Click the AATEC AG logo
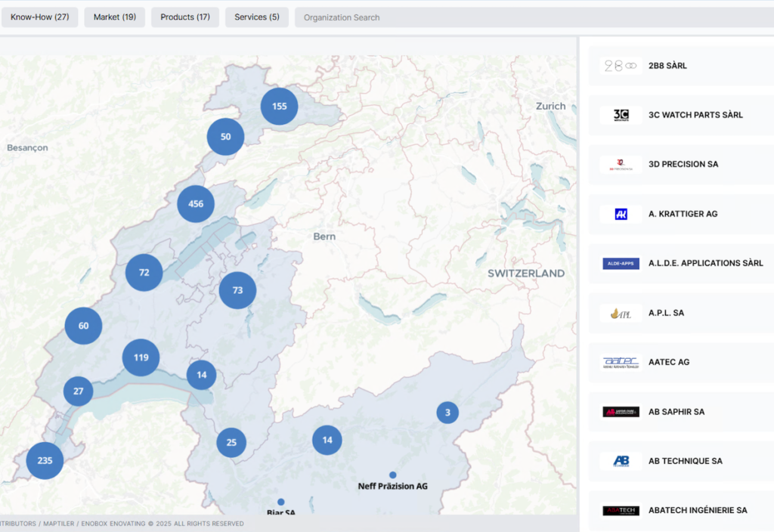Screen dimensions: 774x532 pos(621,362)
